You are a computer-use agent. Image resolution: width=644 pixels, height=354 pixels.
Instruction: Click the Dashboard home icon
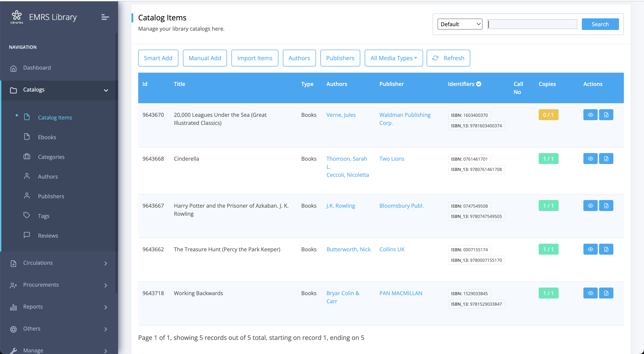pyautogui.click(x=13, y=68)
